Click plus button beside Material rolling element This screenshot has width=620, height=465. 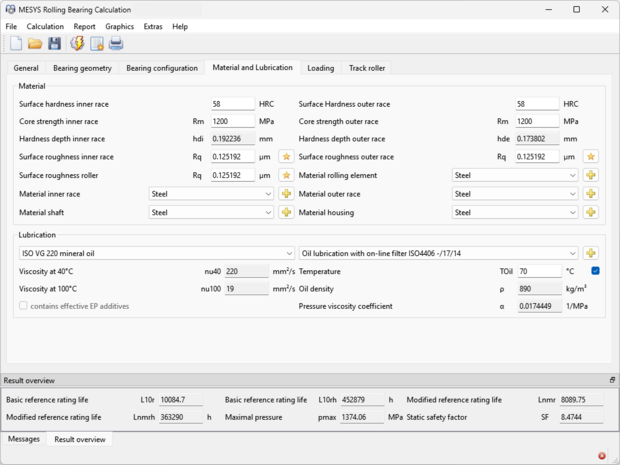(591, 175)
